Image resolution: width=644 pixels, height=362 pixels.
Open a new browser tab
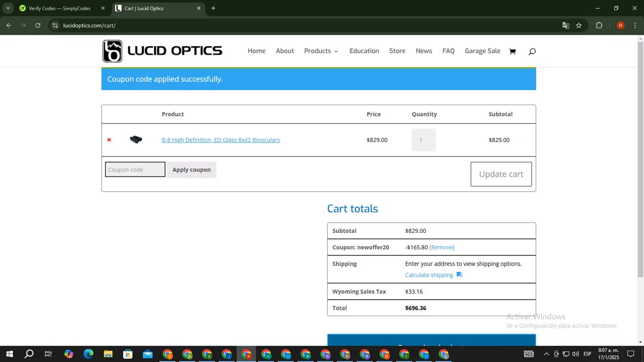point(213,8)
